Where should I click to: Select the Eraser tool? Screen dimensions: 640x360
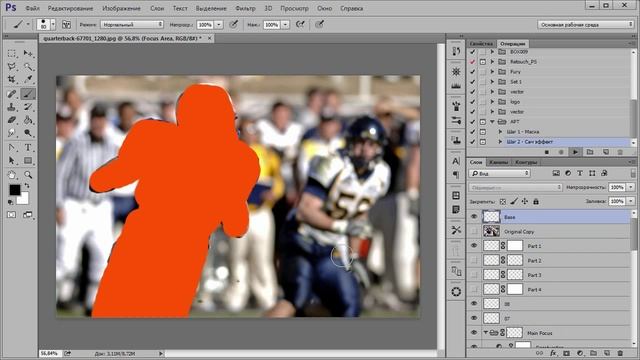[x=12, y=120]
